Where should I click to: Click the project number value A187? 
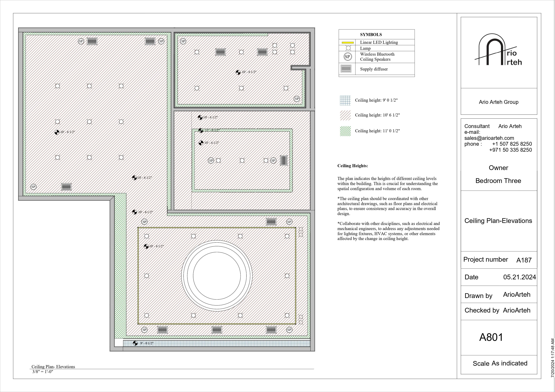click(524, 260)
